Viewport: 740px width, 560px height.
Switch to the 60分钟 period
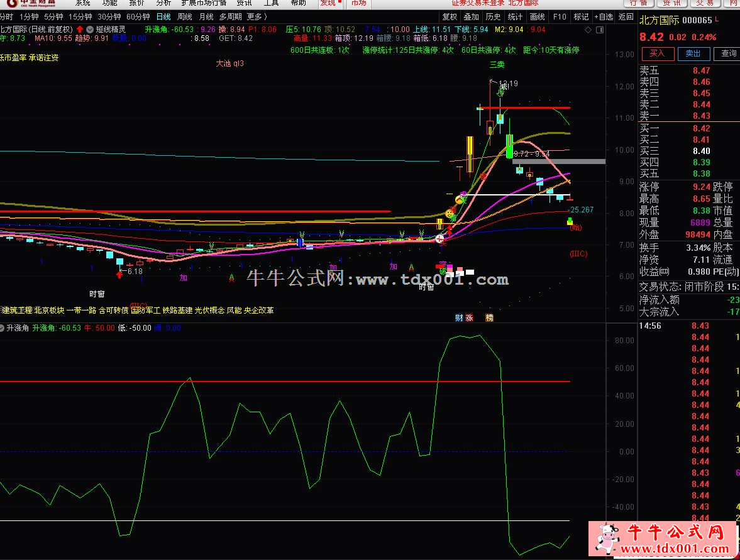[138, 16]
